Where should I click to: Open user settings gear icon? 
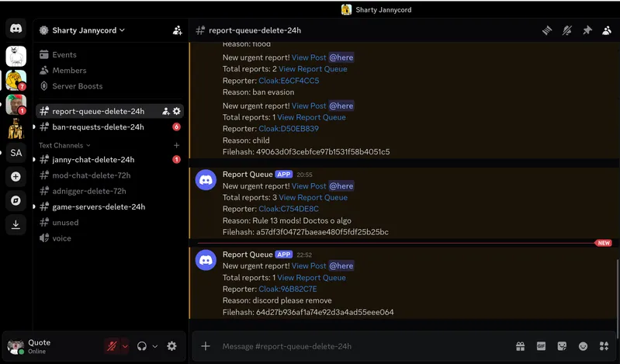click(x=171, y=346)
